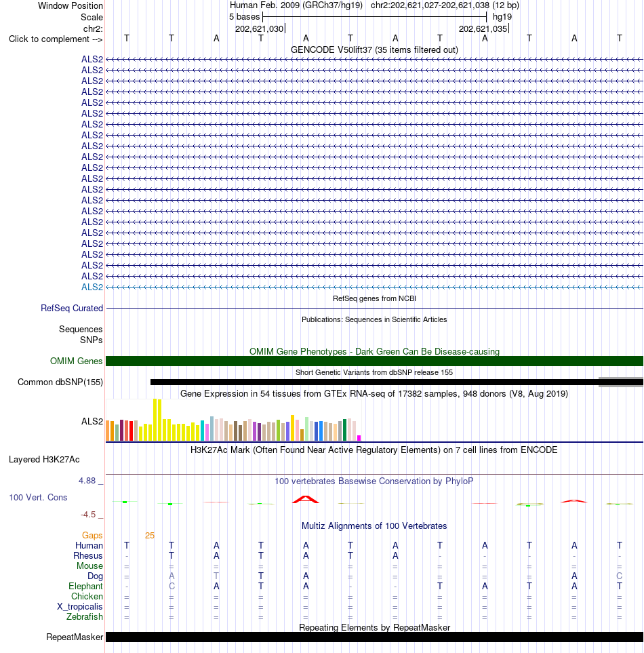The height and width of the screenshot is (653, 644).
Task: Click the Rhesus species label
Action: click(x=88, y=555)
